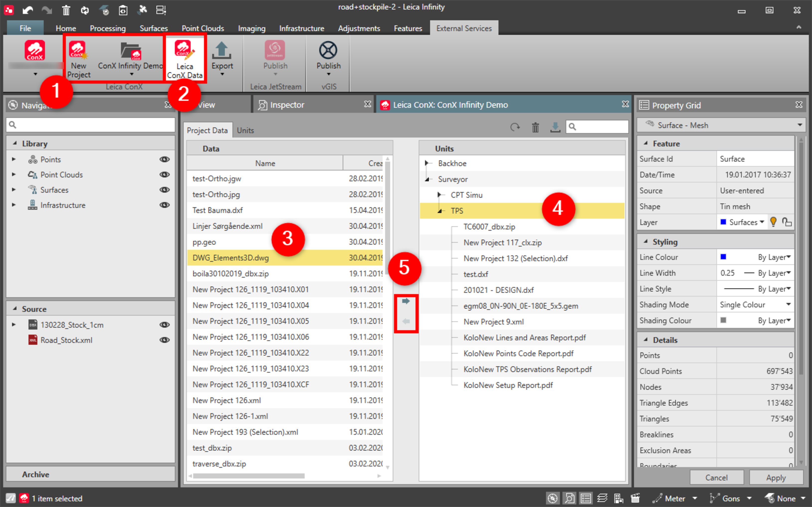Click the layers stack icon in status bar
This screenshot has width=812, height=507.
click(x=602, y=498)
